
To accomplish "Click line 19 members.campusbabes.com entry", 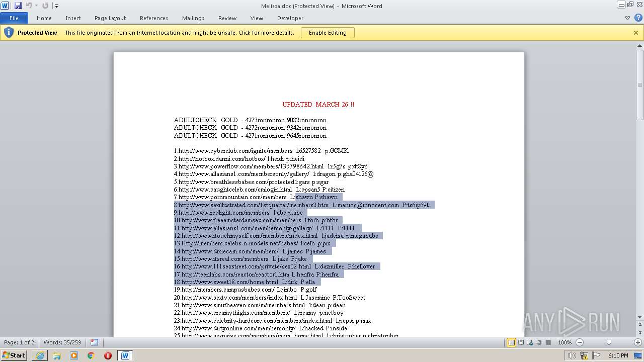I will [x=246, y=290].
